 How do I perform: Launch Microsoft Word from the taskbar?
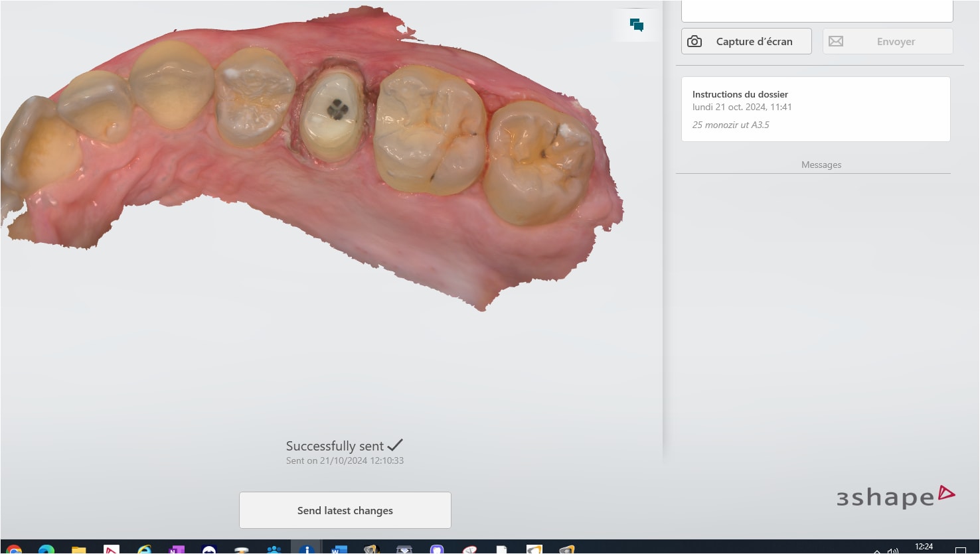click(339, 549)
